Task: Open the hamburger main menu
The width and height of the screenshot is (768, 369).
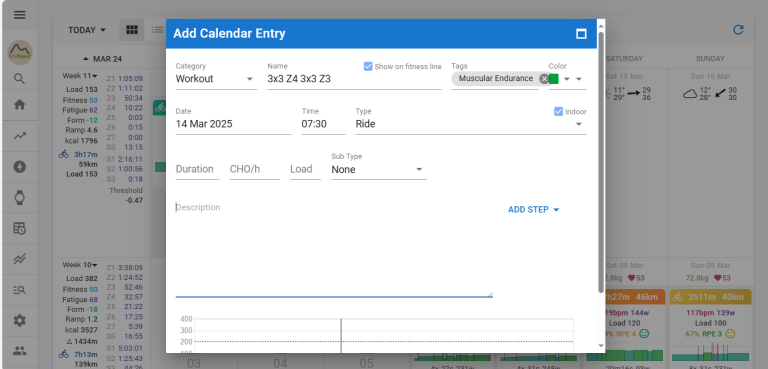Action: pos(20,15)
